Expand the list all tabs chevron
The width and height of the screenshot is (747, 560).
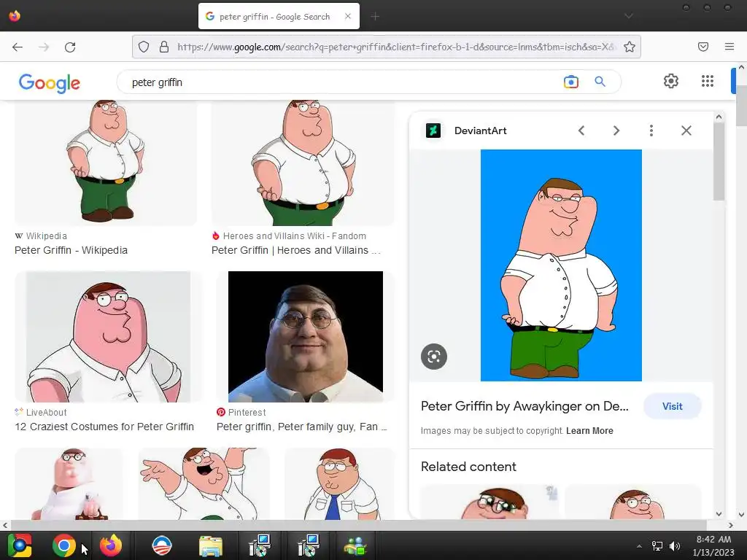(x=629, y=16)
